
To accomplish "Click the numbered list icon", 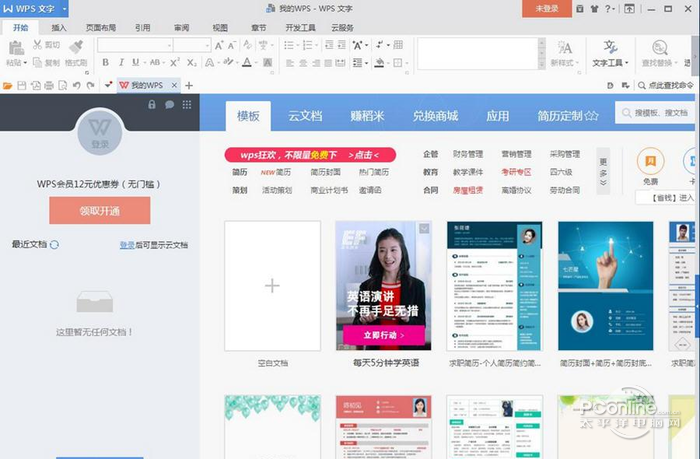I will (308, 45).
